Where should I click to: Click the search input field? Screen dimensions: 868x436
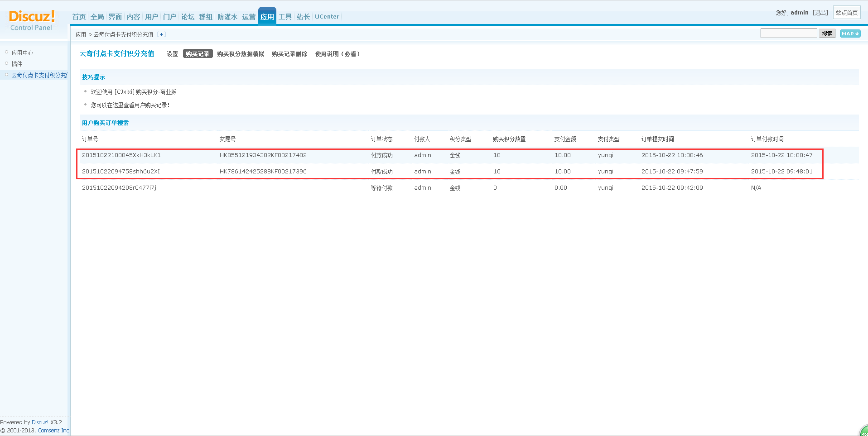[788, 34]
